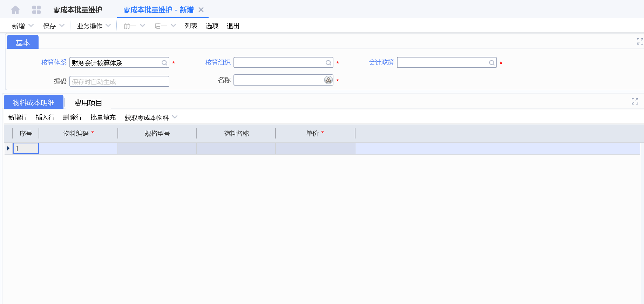Image resolution: width=644 pixels, height=304 pixels.
Task: Focus the 名称 input field
Action: 284,80
